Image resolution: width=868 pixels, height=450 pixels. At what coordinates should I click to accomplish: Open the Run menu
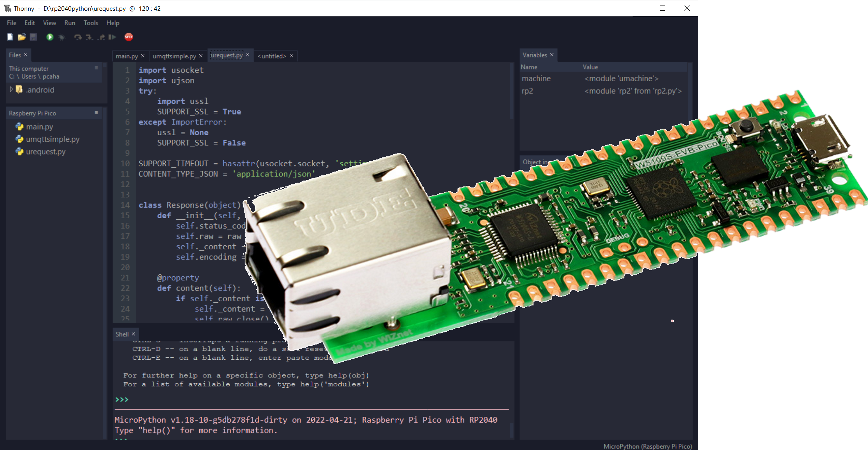tap(70, 23)
